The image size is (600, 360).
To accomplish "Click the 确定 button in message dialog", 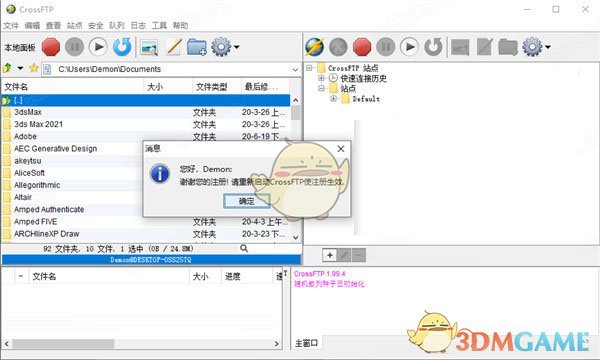I will click(x=246, y=201).
